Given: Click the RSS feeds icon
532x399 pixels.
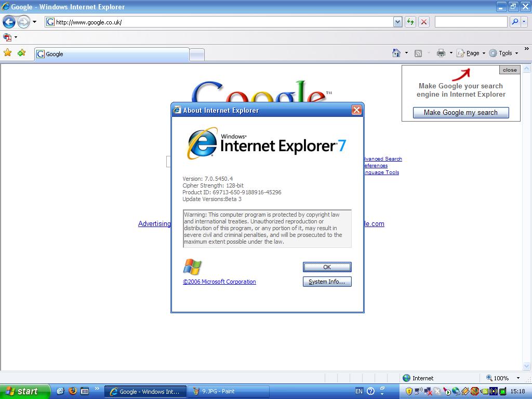Looking at the screenshot, I should (x=418, y=54).
